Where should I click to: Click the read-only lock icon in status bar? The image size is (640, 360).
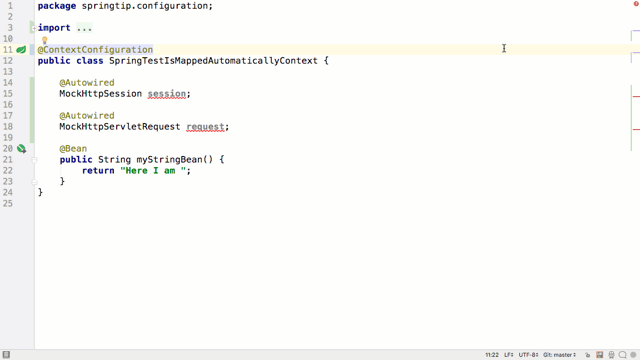click(587, 355)
